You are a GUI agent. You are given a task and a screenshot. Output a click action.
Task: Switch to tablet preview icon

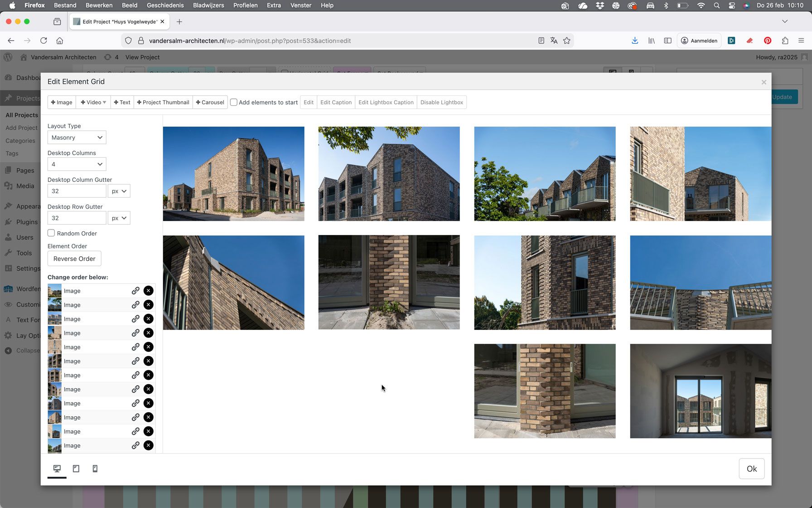(76, 469)
